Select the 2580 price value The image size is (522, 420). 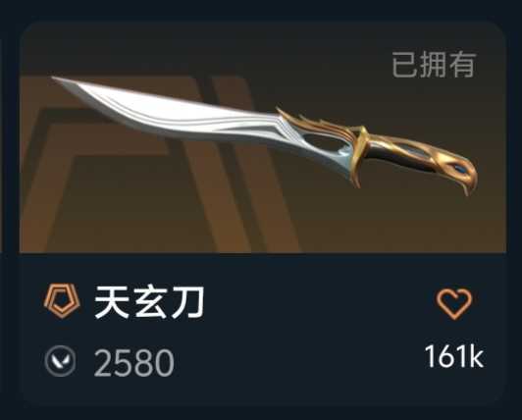pos(133,363)
